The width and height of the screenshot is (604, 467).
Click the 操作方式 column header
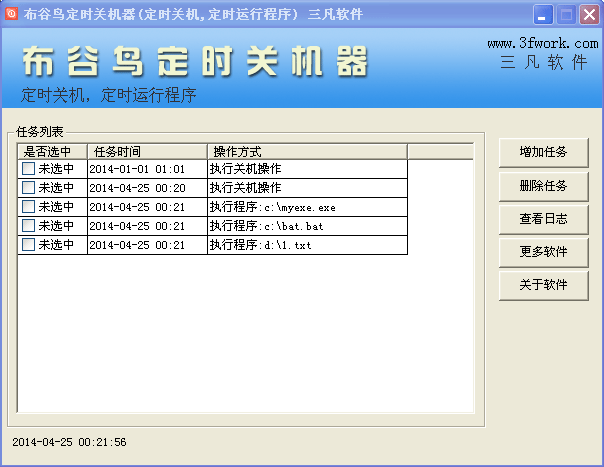coord(307,151)
